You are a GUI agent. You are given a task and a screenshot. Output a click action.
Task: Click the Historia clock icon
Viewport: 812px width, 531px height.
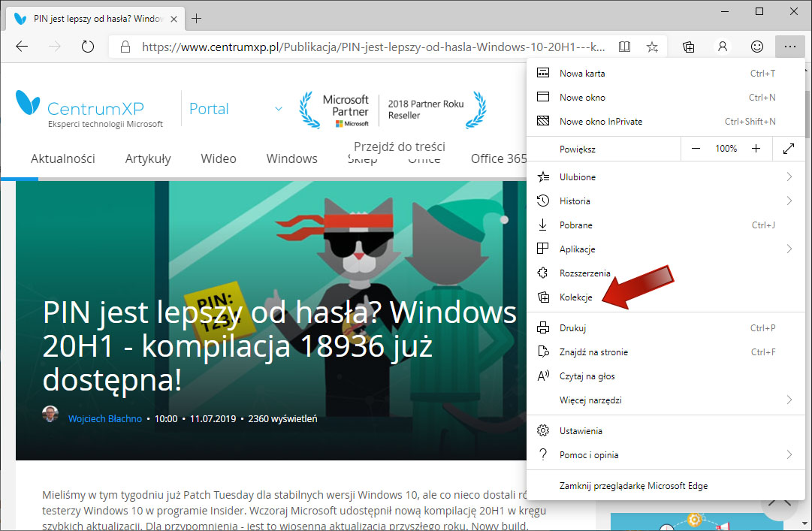pyautogui.click(x=543, y=201)
